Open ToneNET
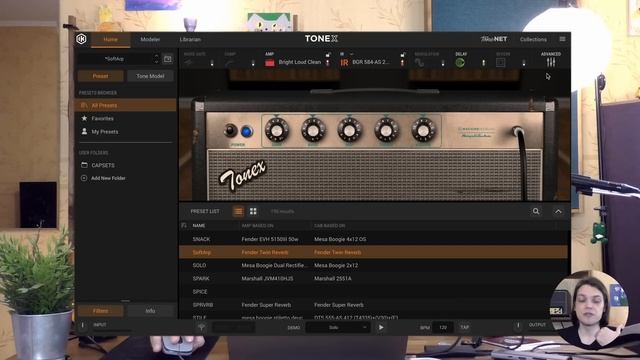Image resolution: width=640 pixels, height=360 pixels. (493, 39)
